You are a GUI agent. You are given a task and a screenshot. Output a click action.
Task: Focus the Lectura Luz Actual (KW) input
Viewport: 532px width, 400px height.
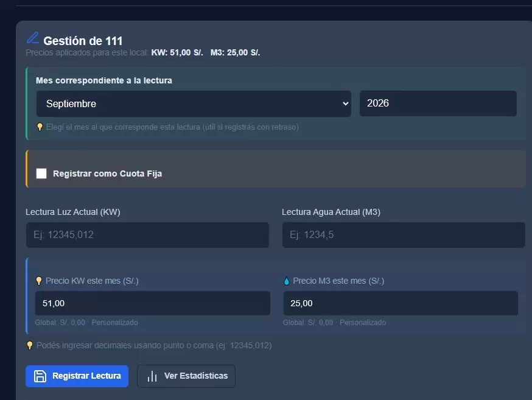tap(147, 235)
